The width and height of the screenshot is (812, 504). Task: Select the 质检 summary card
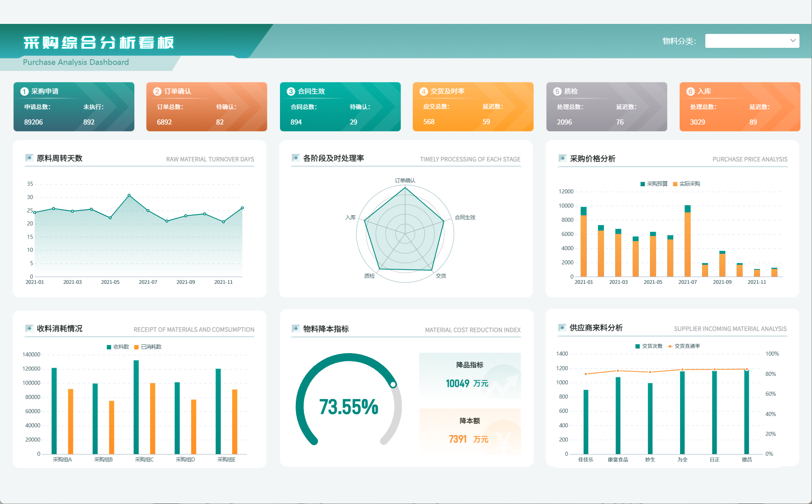tap(606, 107)
